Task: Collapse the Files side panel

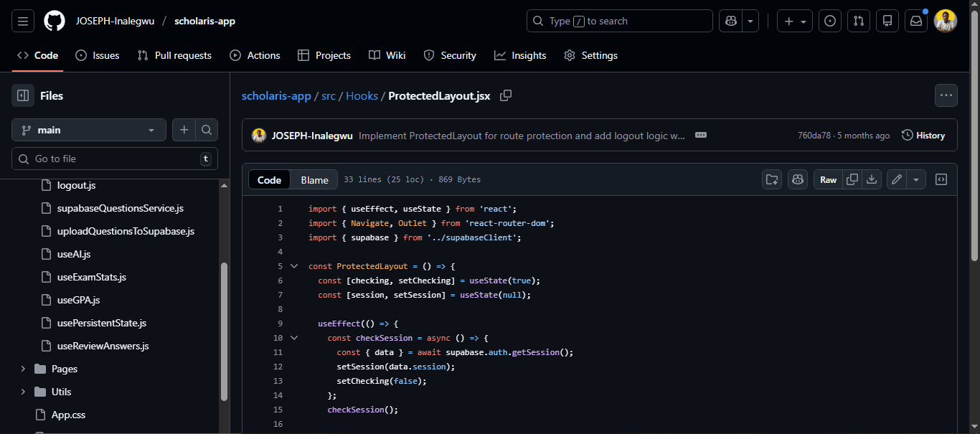Action: 22,95
